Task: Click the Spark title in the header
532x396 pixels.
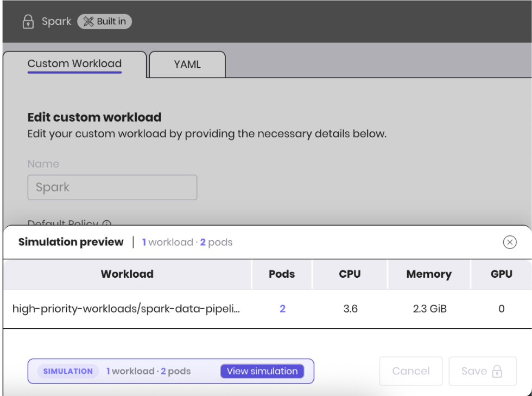Action: pyautogui.click(x=56, y=21)
